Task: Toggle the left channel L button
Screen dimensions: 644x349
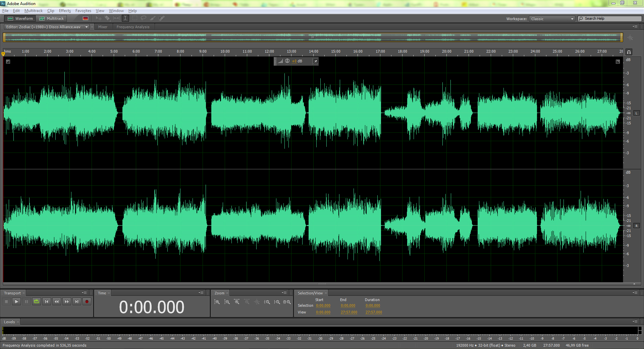Action: click(x=636, y=113)
